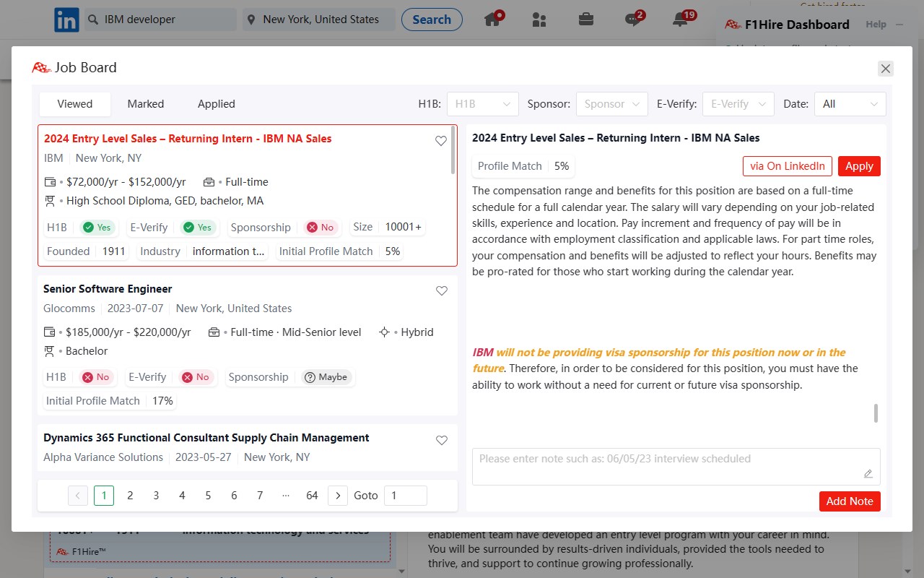
Task: Click Sponsorship Maybe badge on Glocomms job
Action: coord(326,377)
